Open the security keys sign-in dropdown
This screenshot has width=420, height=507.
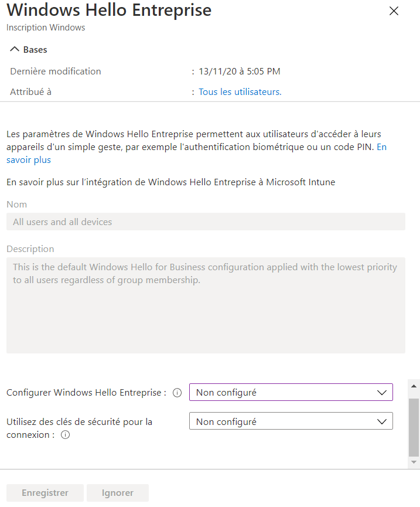coord(291,421)
